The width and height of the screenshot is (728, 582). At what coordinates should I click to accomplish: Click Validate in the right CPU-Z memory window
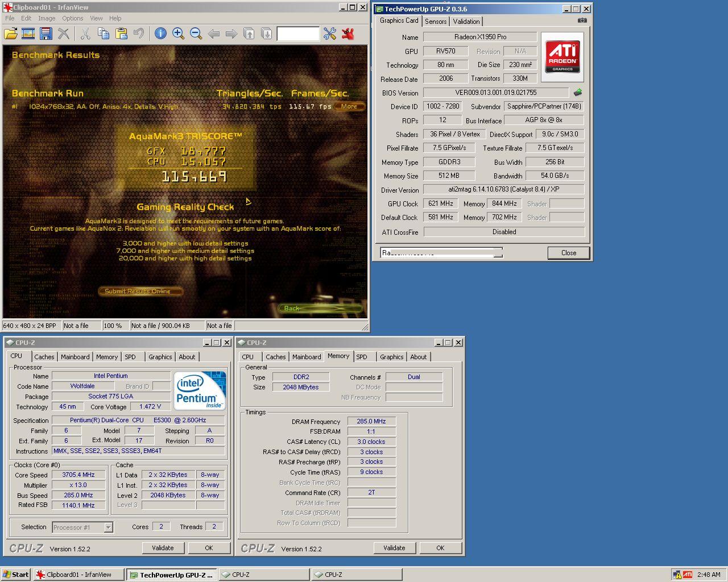[x=394, y=548]
